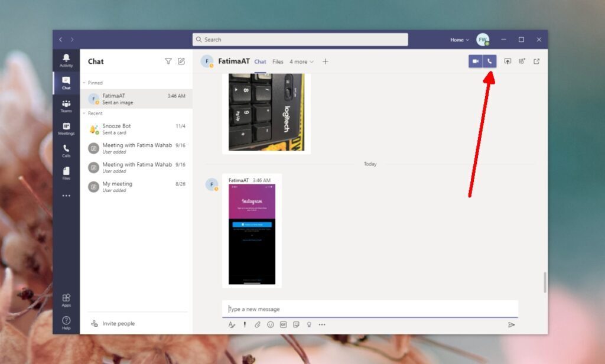
Task: Collapse the Pinned chats section
Action: tap(92, 82)
